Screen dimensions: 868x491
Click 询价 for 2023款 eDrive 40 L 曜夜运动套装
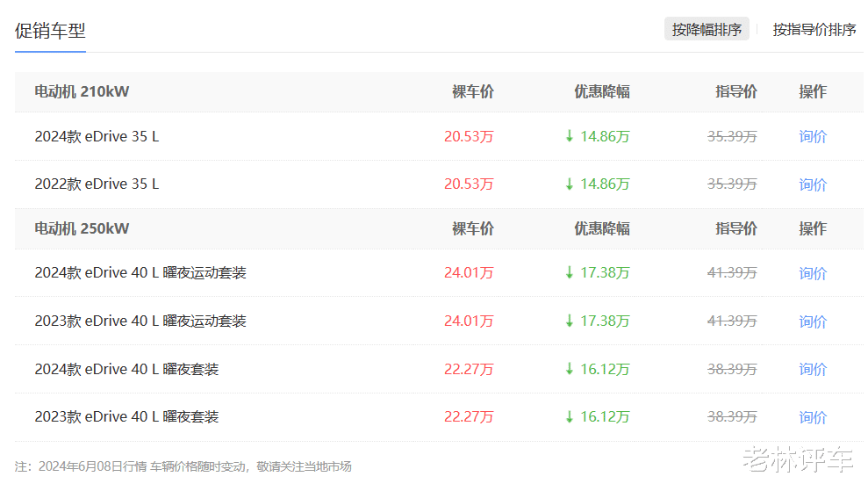click(x=812, y=321)
